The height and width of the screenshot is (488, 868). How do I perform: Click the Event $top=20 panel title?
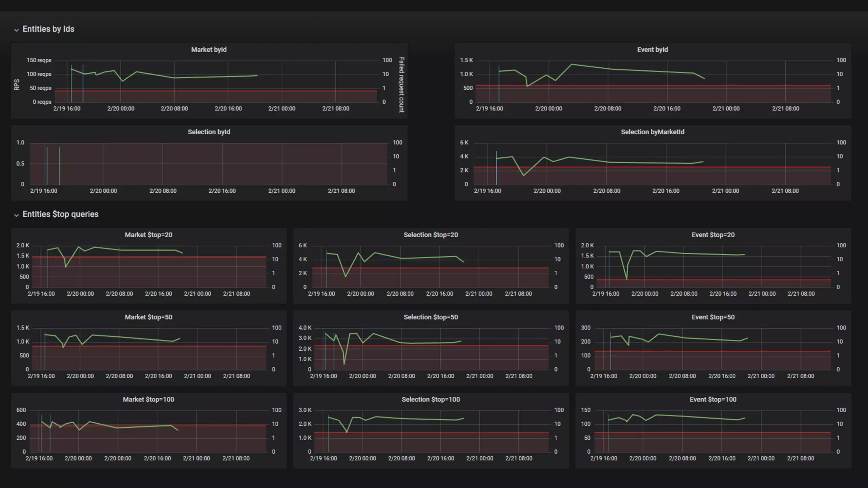point(713,235)
